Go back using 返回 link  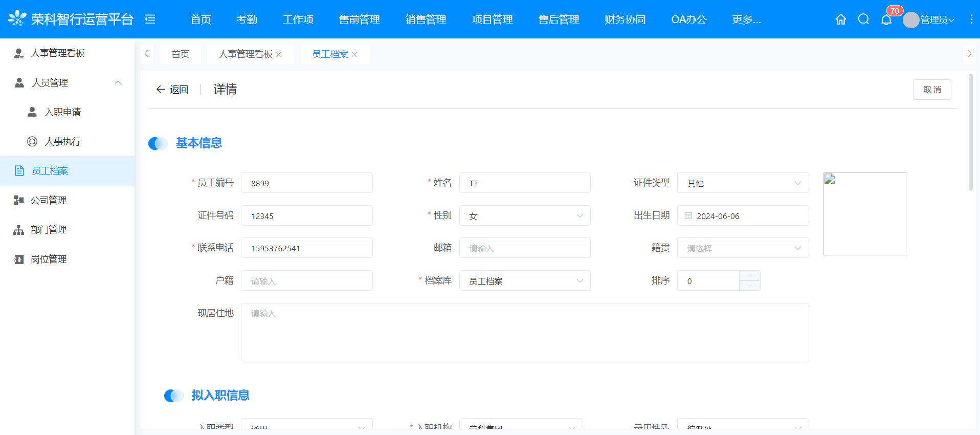click(x=172, y=90)
